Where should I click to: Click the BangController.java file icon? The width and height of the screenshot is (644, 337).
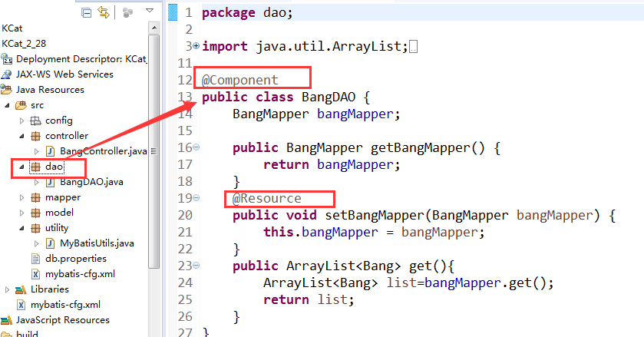pyautogui.click(x=50, y=151)
